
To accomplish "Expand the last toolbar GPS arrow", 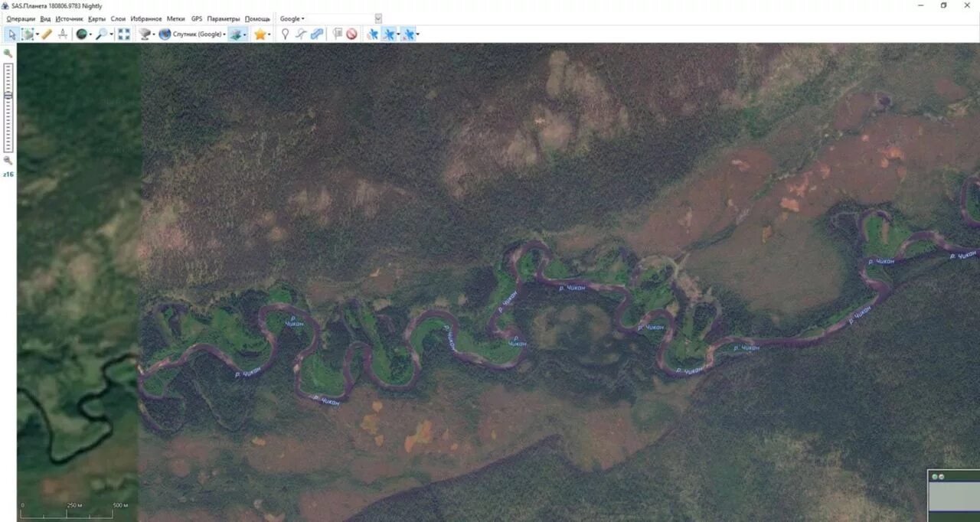I will (418, 34).
